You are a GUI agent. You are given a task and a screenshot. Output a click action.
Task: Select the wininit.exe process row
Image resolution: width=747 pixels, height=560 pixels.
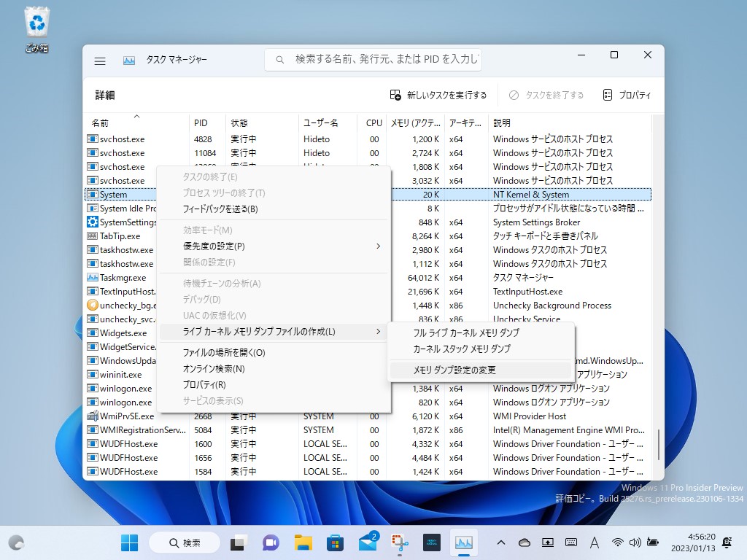coord(368,374)
